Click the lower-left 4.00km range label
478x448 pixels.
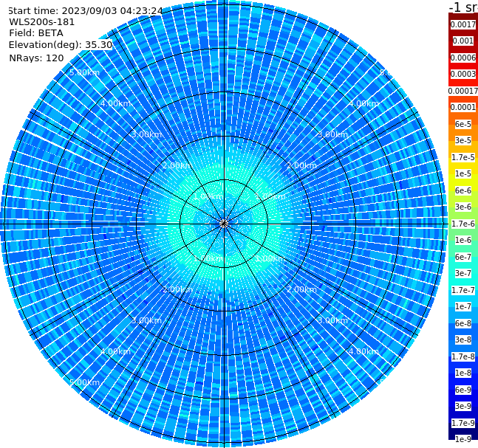(115, 351)
